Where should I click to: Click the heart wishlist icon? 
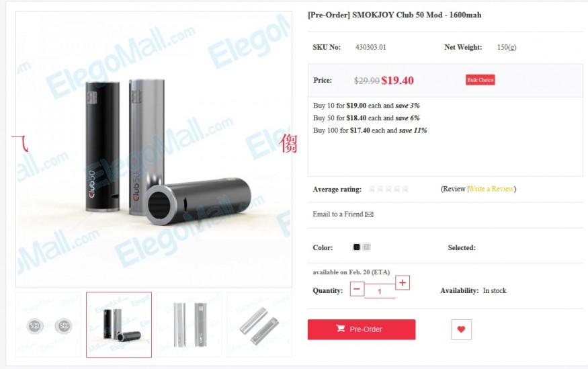461,329
